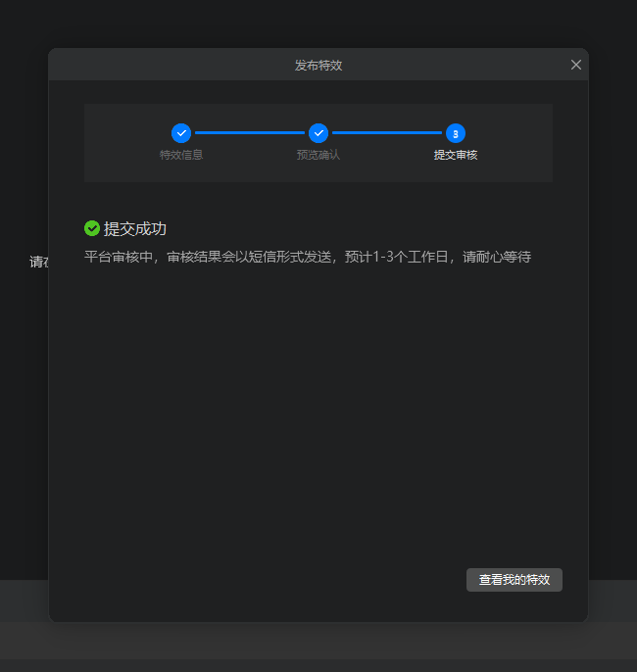Click the empty area of the dialog body
The height and width of the screenshot is (672, 637).
(318, 411)
